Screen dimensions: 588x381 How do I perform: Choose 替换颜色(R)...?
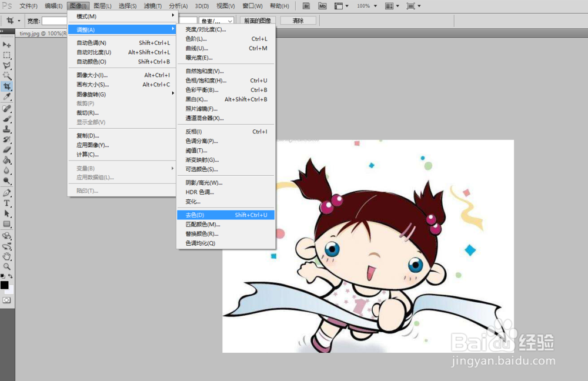point(226,233)
